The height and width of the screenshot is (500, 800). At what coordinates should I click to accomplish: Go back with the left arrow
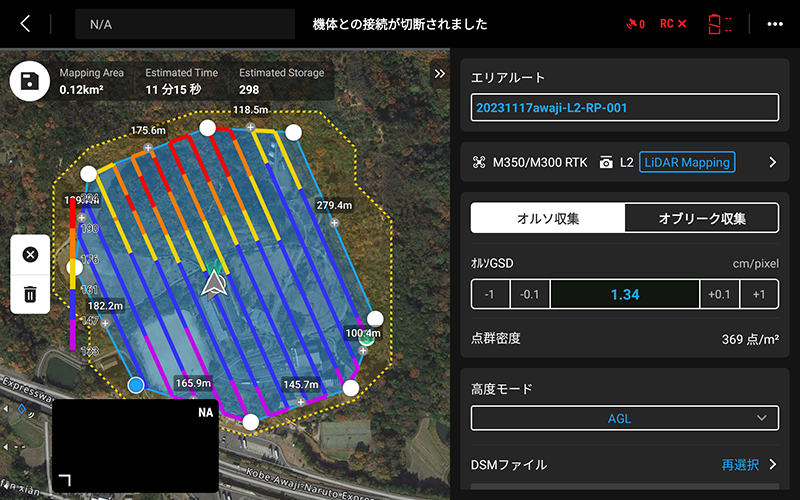coord(25,23)
